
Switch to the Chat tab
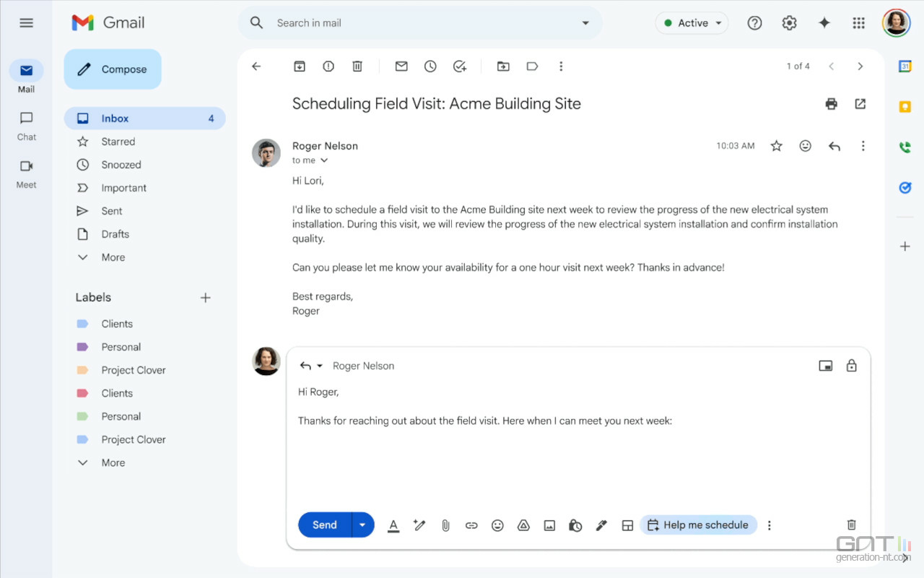[26, 126]
